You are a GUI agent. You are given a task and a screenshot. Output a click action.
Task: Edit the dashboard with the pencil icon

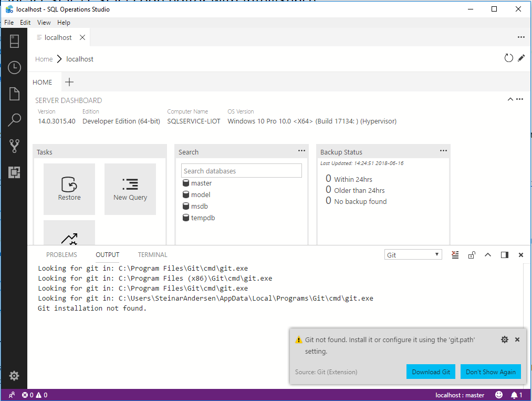point(521,58)
